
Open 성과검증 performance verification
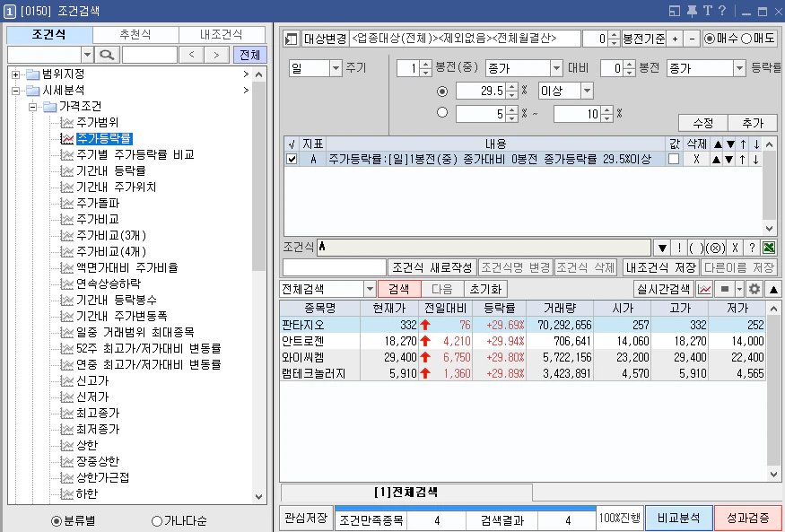coord(748,520)
